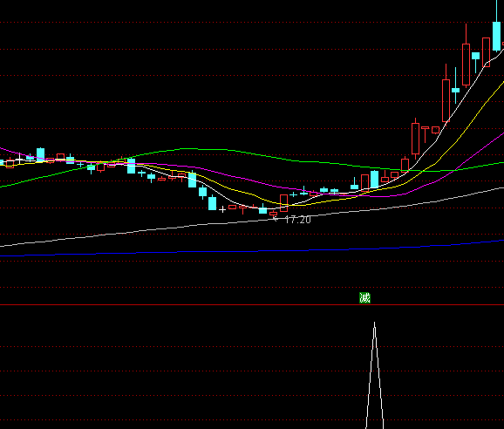The width and height of the screenshot is (504, 429).
Task: Click the small arrow pointing to 17.20
Action: tap(276, 219)
